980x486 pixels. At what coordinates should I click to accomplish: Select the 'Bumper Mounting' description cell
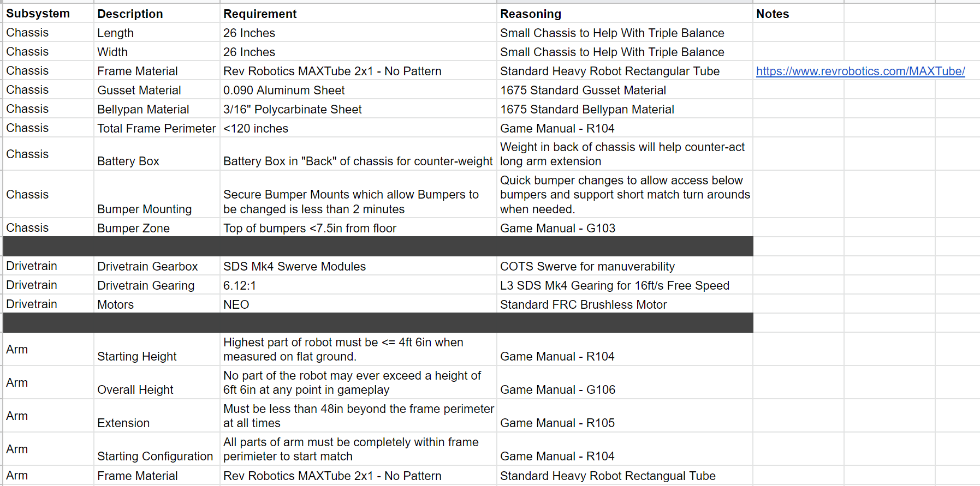[157, 194]
